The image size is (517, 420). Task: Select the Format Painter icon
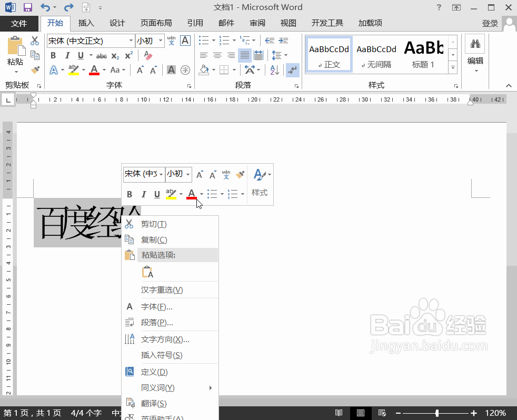[35, 69]
